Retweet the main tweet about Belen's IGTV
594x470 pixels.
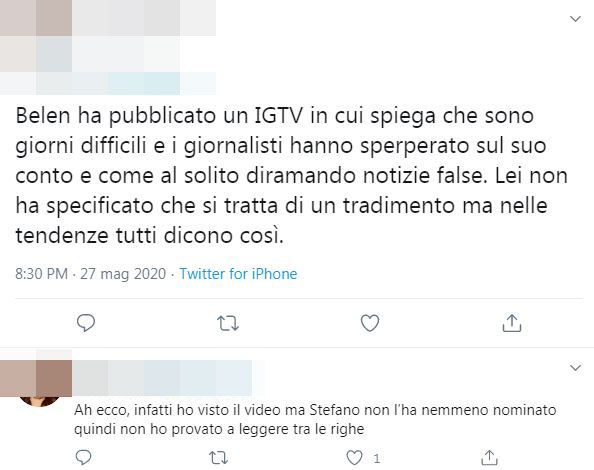click(228, 323)
